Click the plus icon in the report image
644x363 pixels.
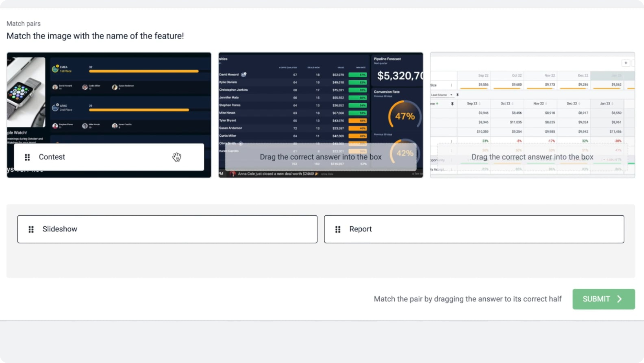click(626, 63)
